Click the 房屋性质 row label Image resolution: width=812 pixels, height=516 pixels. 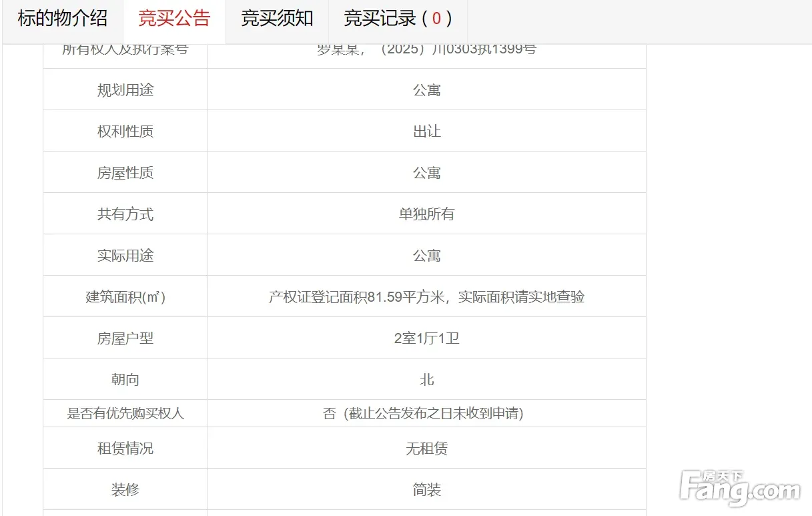[x=125, y=173]
